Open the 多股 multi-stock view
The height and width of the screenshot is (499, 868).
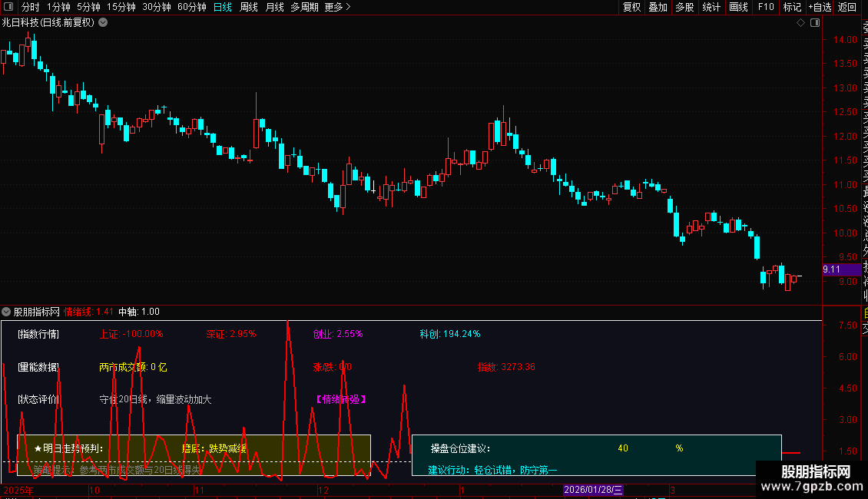coord(684,7)
